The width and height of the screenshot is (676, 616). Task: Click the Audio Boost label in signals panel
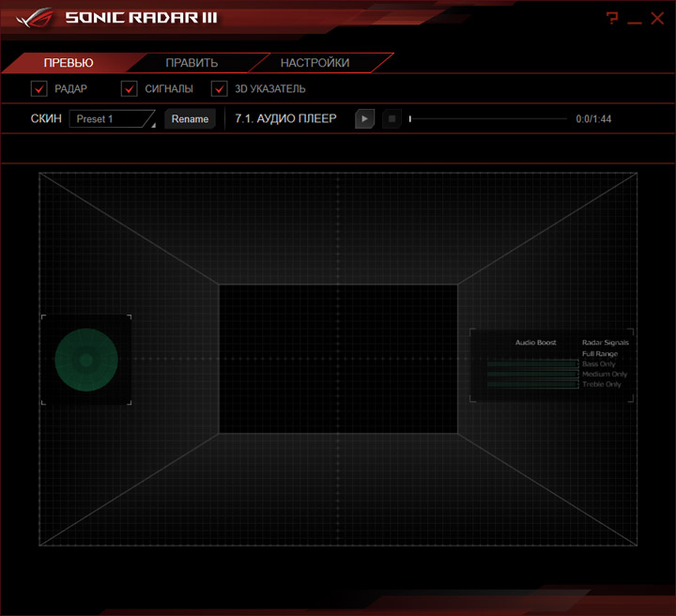(536, 343)
